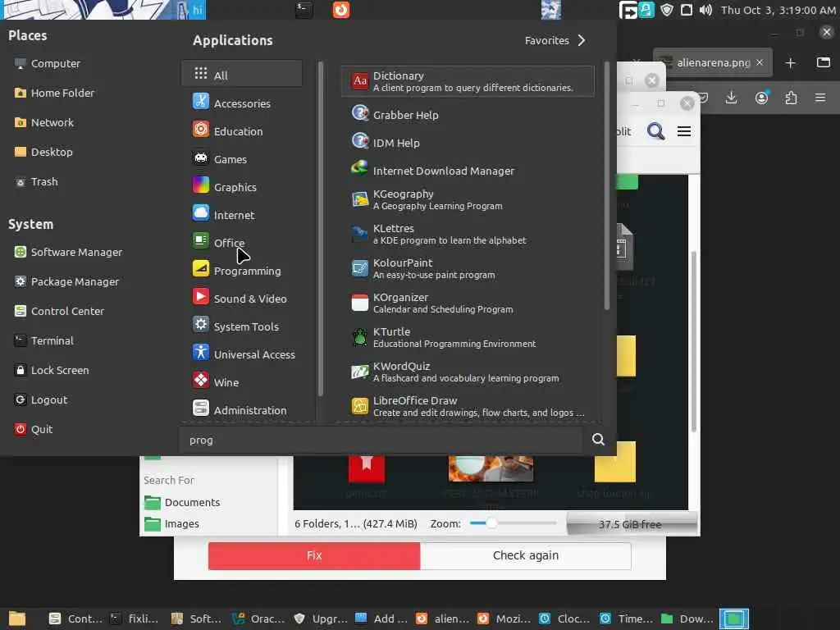Open the browser hamburger menu
The height and width of the screenshot is (630, 840).
(820, 98)
